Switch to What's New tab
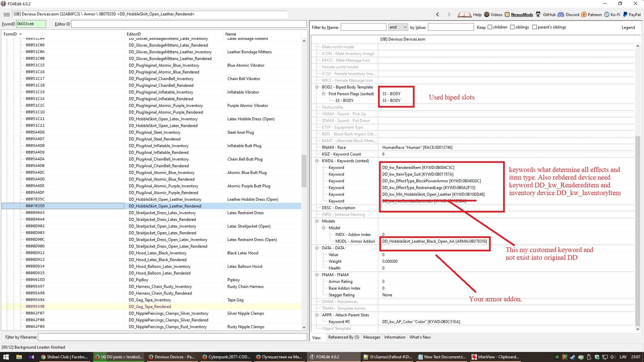This screenshot has width=644, height=362. point(420,337)
